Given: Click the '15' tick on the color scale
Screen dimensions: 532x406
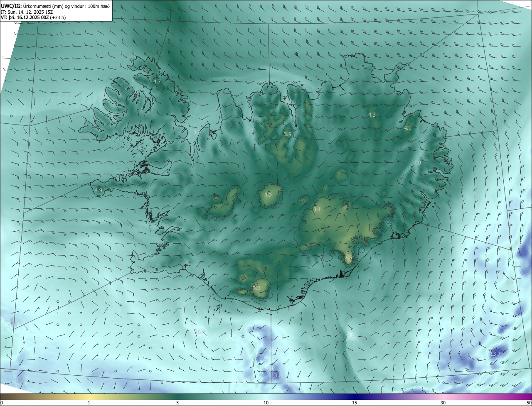Looking at the screenshot, I should point(355,403).
